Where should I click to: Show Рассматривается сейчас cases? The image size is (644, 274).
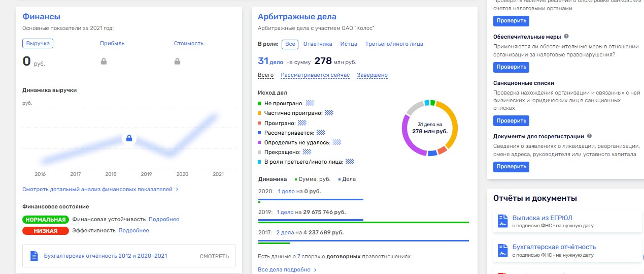coord(315,75)
